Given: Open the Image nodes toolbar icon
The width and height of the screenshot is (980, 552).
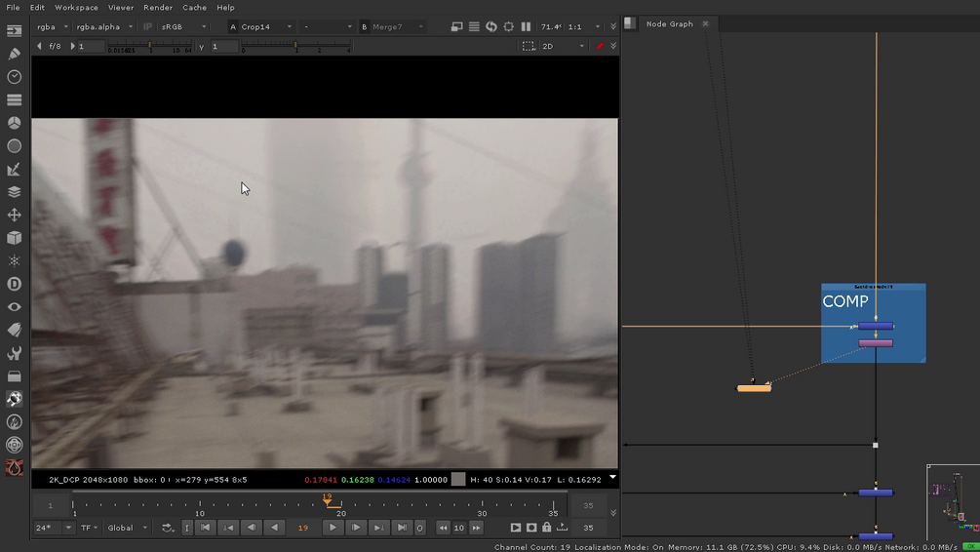Looking at the screenshot, I should (x=14, y=30).
